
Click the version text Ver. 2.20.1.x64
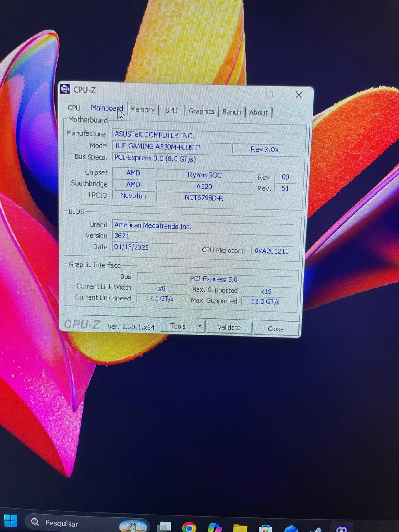click(131, 327)
